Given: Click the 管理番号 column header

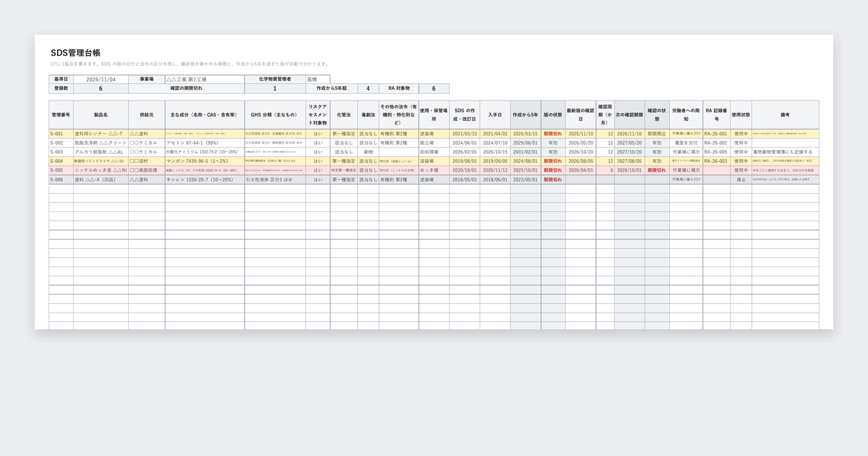Looking at the screenshot, I should pyautogui.click(x=61, y=114).
